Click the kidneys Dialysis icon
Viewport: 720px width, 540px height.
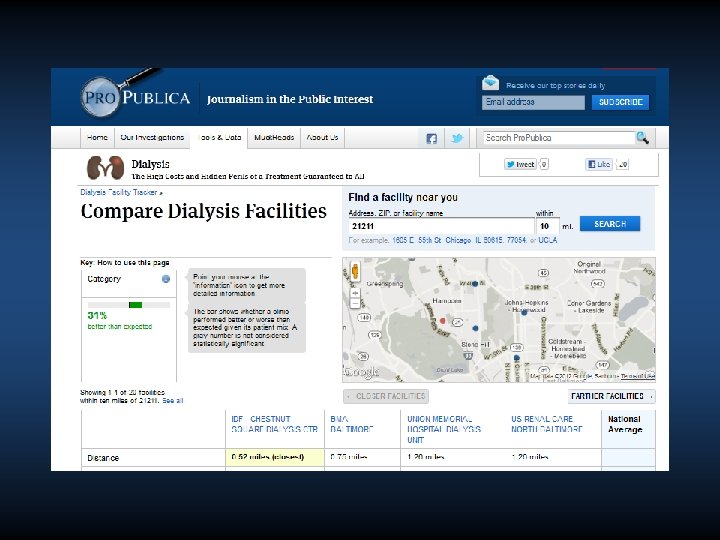click(x=106, y=168)
